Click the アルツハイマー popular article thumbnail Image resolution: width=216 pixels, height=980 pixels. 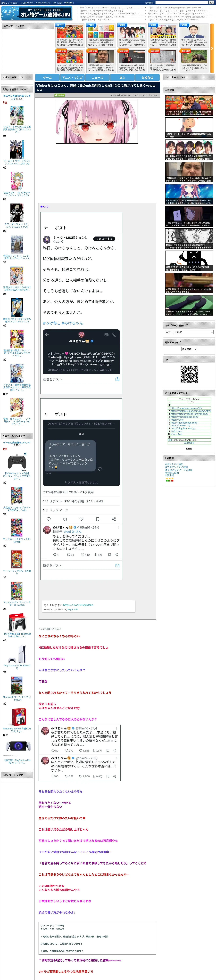(189, 127)
